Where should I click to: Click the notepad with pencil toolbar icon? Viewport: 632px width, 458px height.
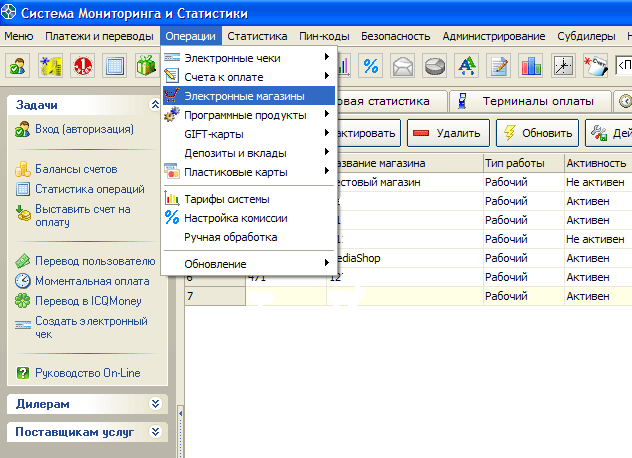pyautogui.click(x=499, y=66)
